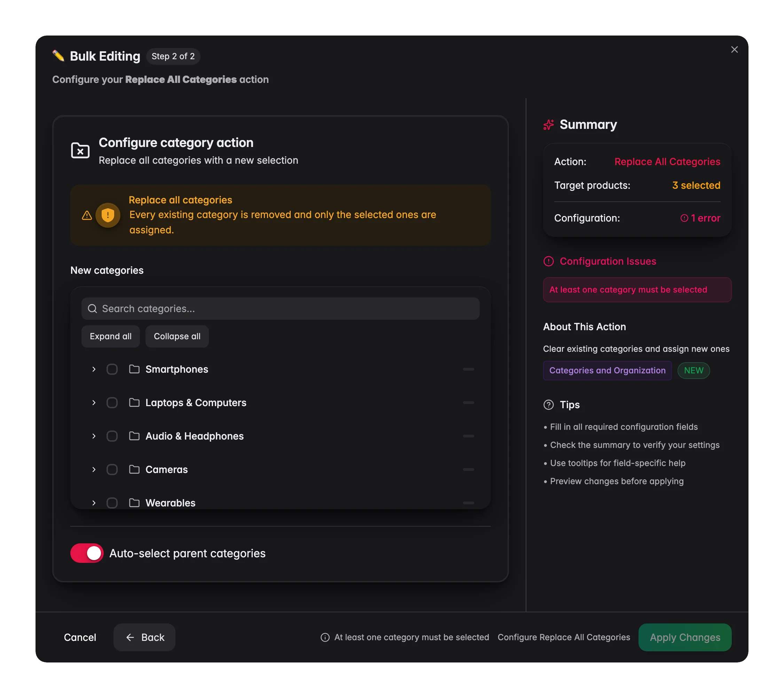
Task: Expand the Audio & Headphones chevron
Action: tap(94, 436)
